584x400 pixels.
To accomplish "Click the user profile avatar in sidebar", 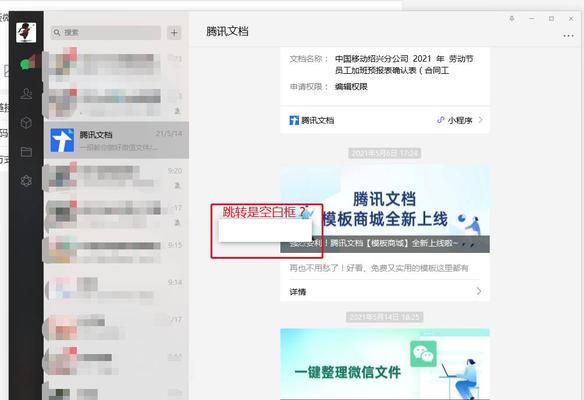I will click(x=26, y=32).
